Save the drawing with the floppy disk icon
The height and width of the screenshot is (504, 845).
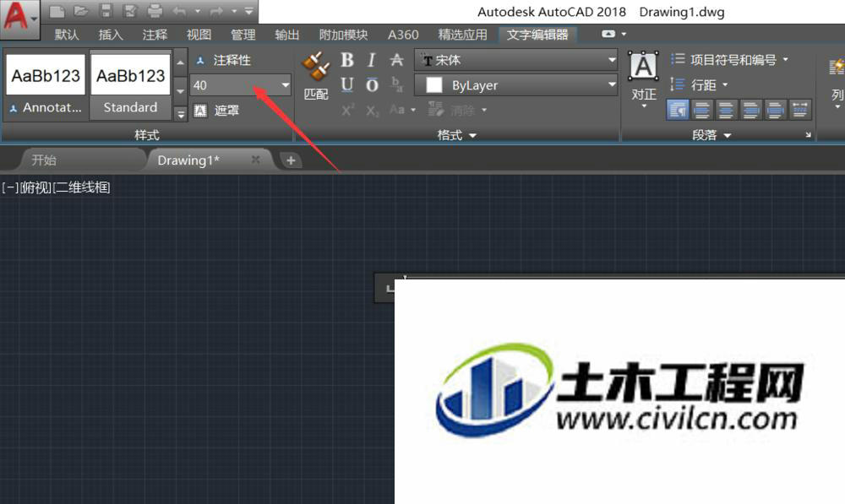(x=106, y=11)
